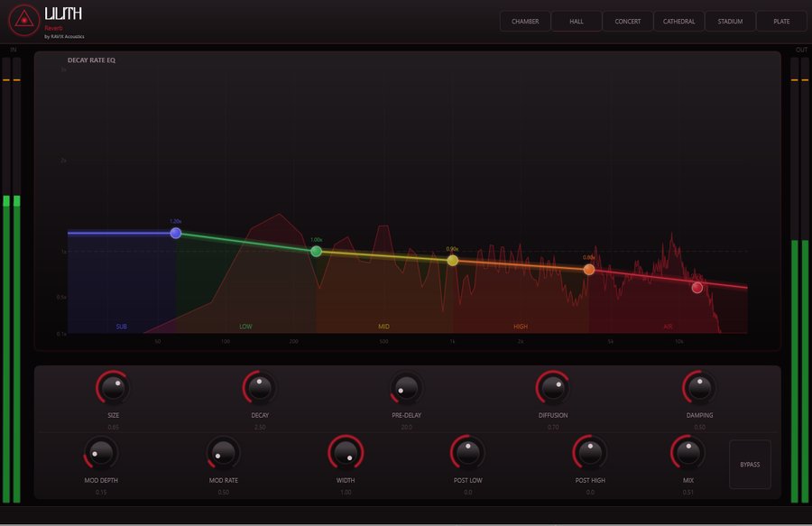Screen dimensions: 812x526
Task: Choose the HALL preset
Action: [577, 22]
